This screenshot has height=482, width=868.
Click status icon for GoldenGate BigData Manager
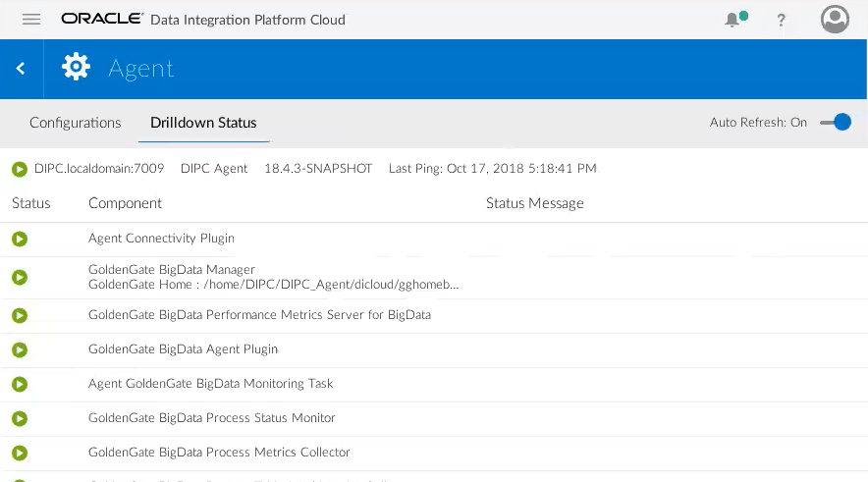pyautogui.click(x=20, y=277)
